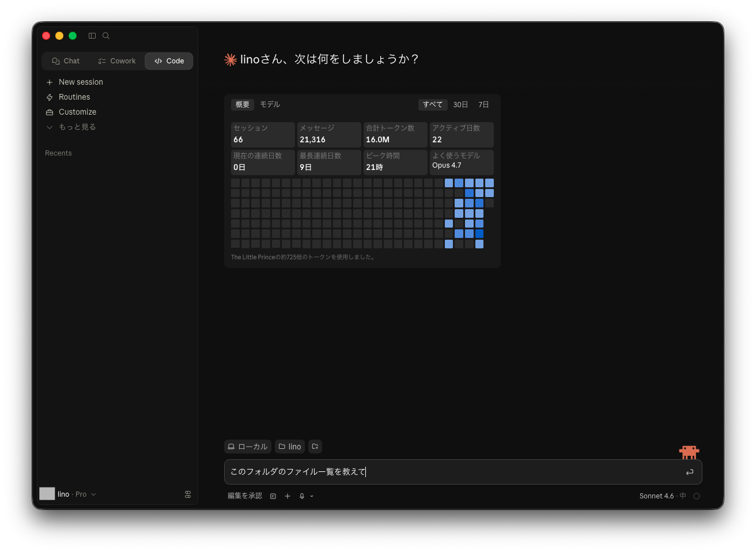Switch to the Chat tab

point(66,61)
